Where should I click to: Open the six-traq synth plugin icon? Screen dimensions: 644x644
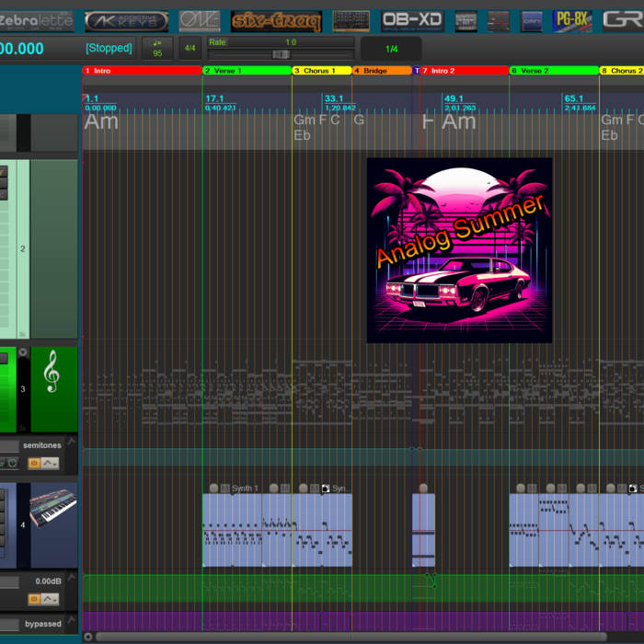(276, 20)
